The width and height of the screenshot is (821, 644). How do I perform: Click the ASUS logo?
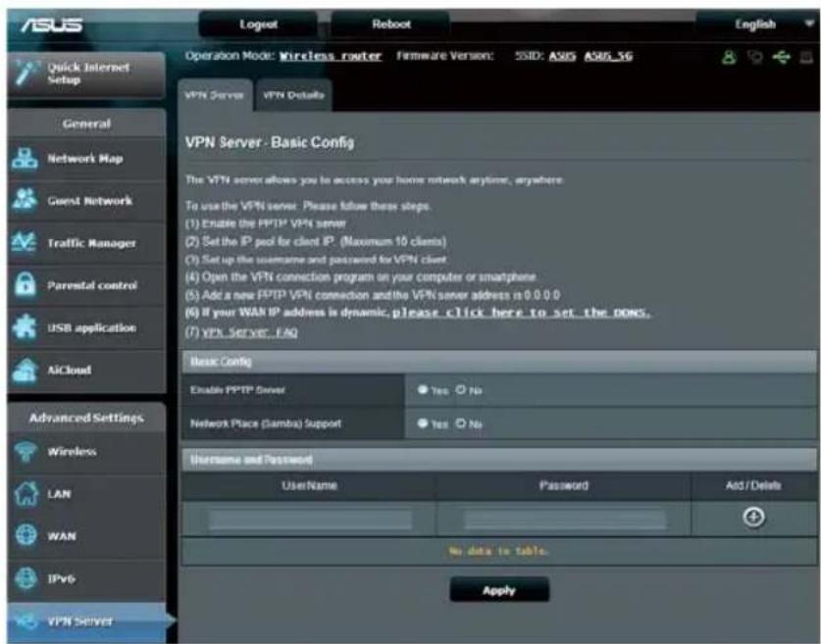pos(51,25)
